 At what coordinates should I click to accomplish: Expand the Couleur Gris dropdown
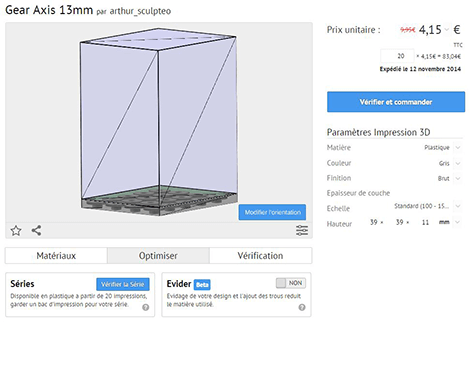point(458,163)
